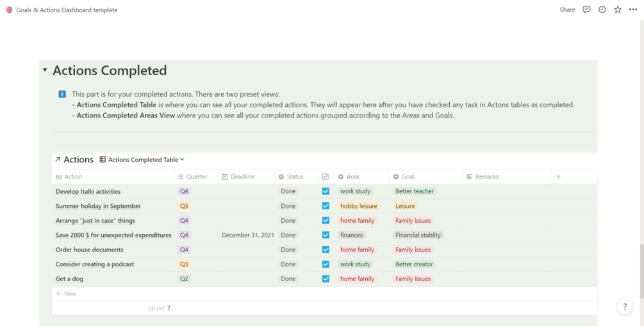Click the target page icon beside title
The width and height of the screenshot is (644, 326).
pyautogui.click(x=9, y=10)
